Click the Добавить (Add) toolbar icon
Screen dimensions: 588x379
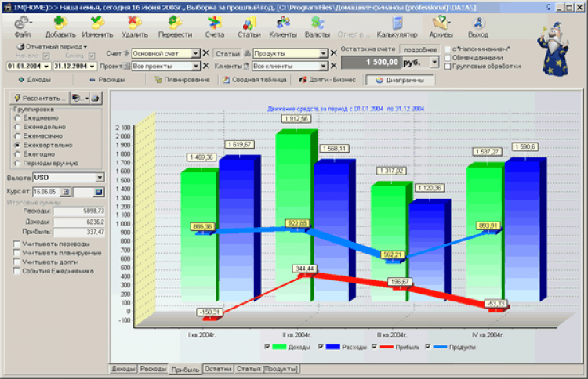click(60, 26)
